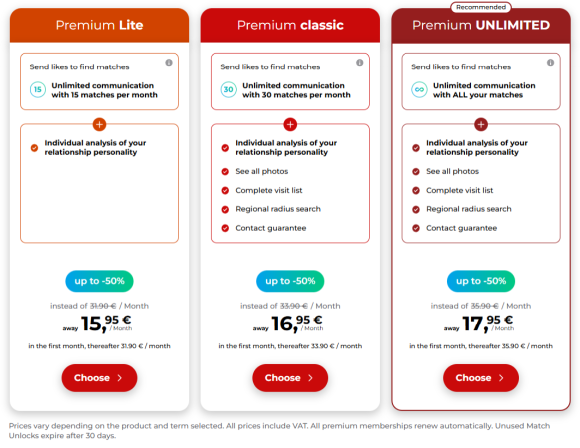Click info icon in Premium Lite box
Screen dimensions: 580x448
pos(169,63)
